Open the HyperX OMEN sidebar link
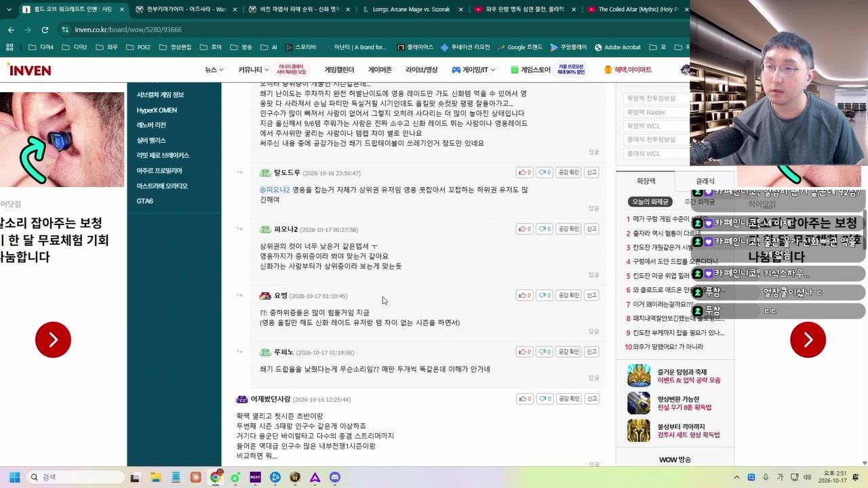868x488 pixels. pos(157,110)
